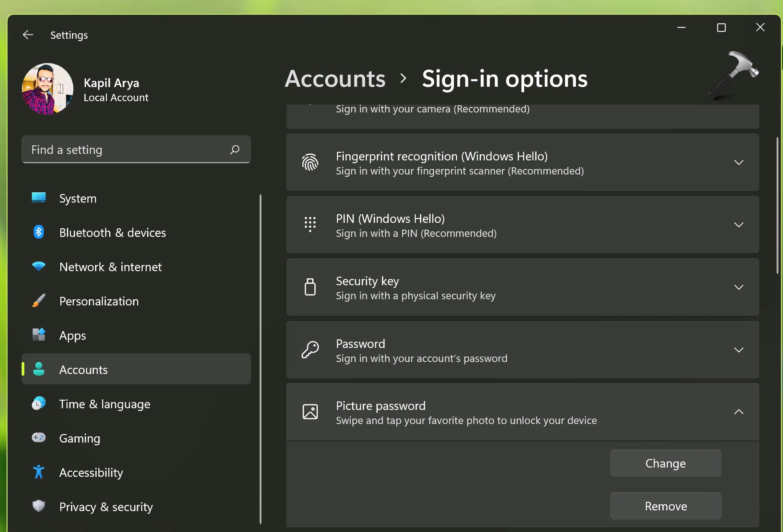Click the Security key USB icon
Viewport: 783px width, 532px height.
[310, 287]
